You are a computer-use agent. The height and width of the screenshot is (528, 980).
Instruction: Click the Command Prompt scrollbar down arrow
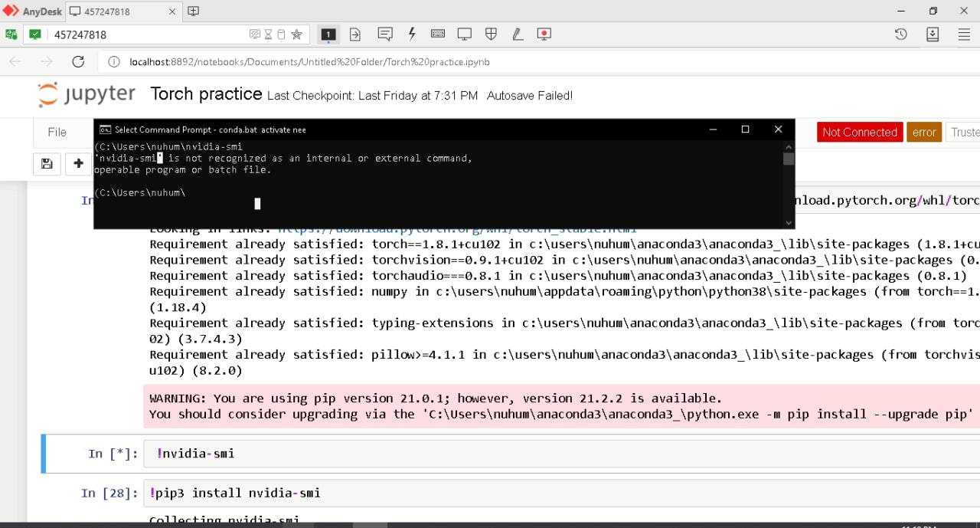789,223
